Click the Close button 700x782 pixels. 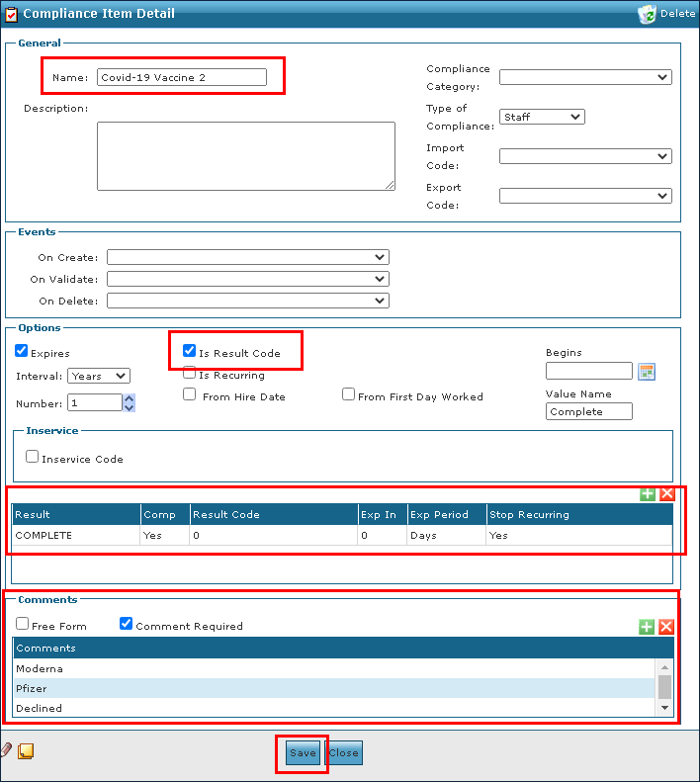pyautogui.click(x=344, y=753)
